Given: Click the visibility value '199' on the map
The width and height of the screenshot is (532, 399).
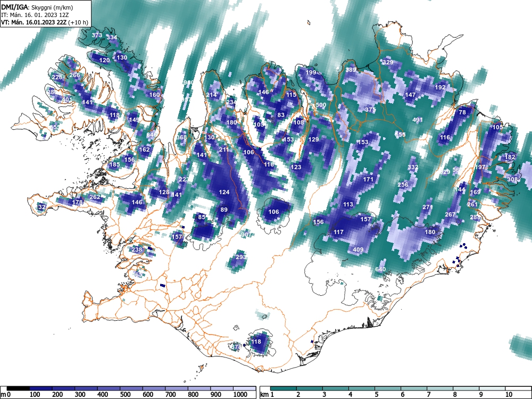Looking at the screenshot, I should (311, 72).
